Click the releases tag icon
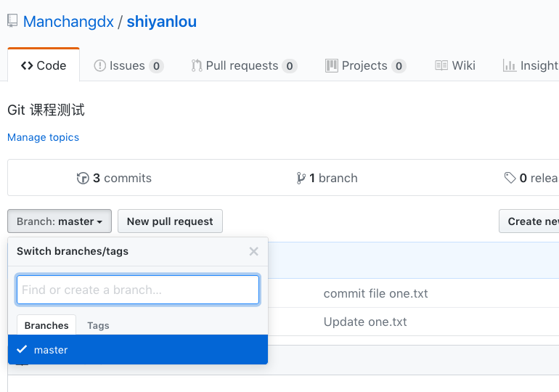 point(510,178)
